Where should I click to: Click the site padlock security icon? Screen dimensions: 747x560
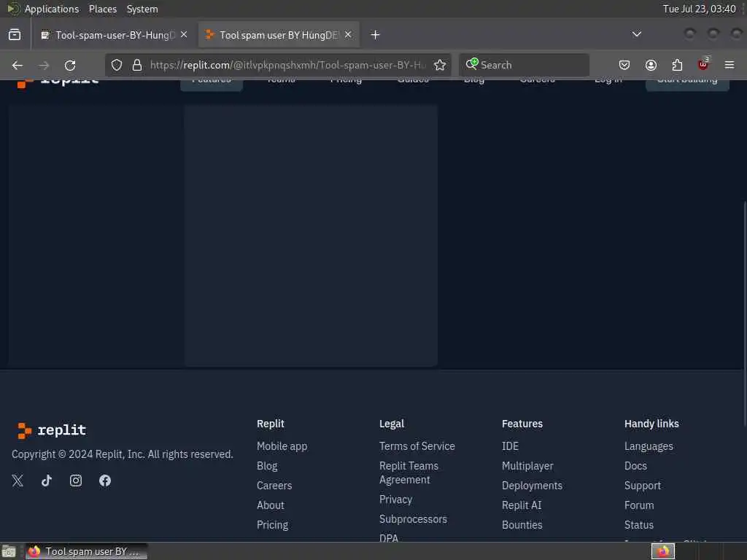click(137, 65)
